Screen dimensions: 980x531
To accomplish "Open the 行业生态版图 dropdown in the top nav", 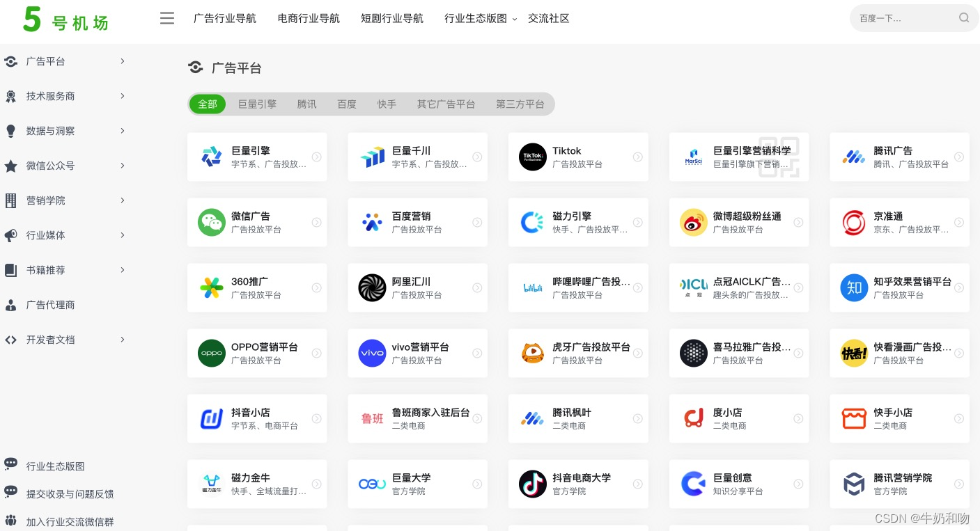I will [481, 19].
